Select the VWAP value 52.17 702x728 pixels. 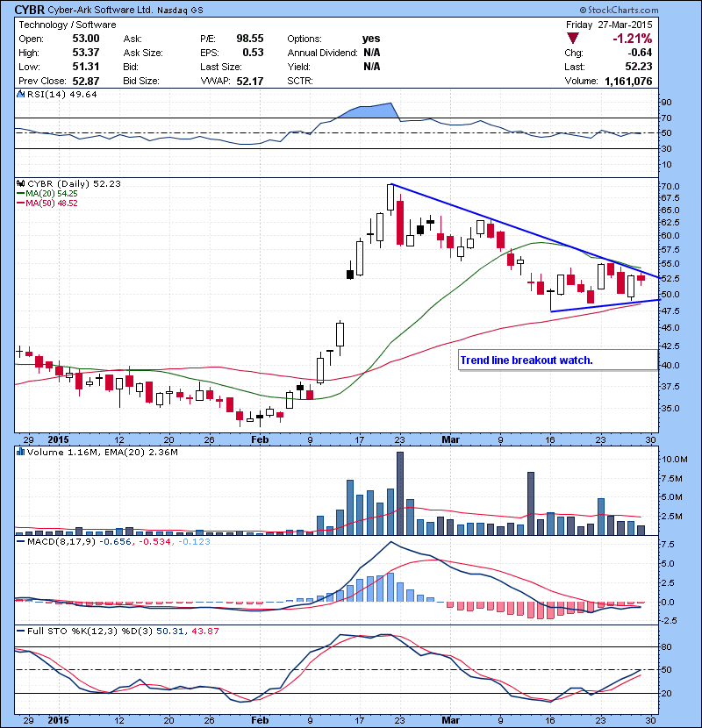(x=250, y=82)
